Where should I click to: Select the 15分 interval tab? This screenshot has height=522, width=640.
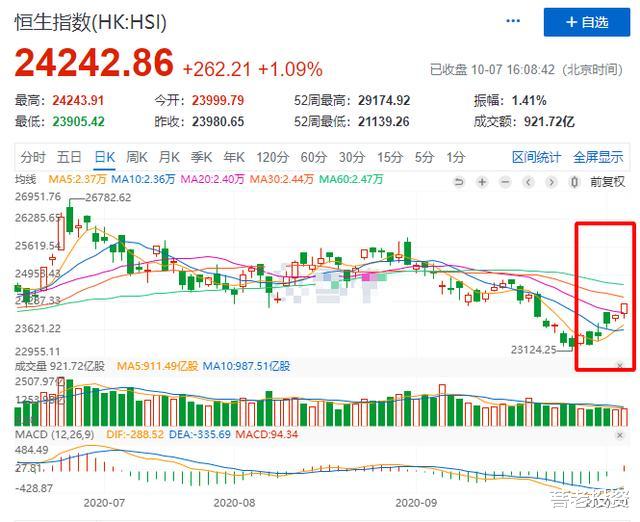pos(390,157)
